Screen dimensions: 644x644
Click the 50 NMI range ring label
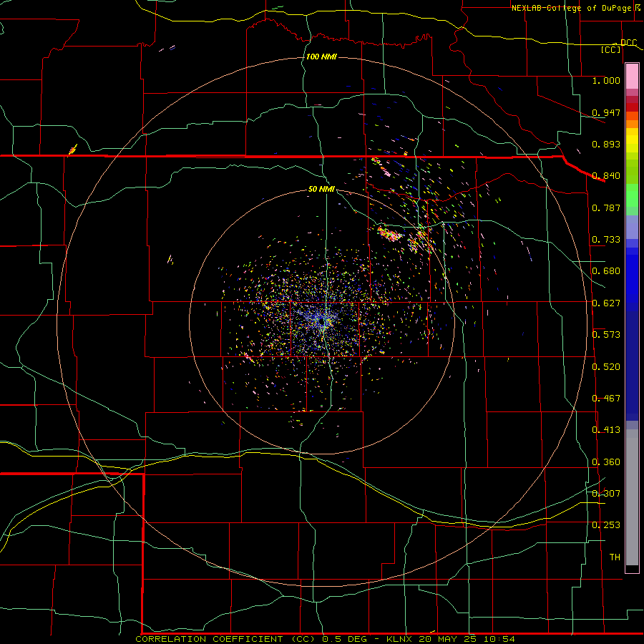pos(321,190)
